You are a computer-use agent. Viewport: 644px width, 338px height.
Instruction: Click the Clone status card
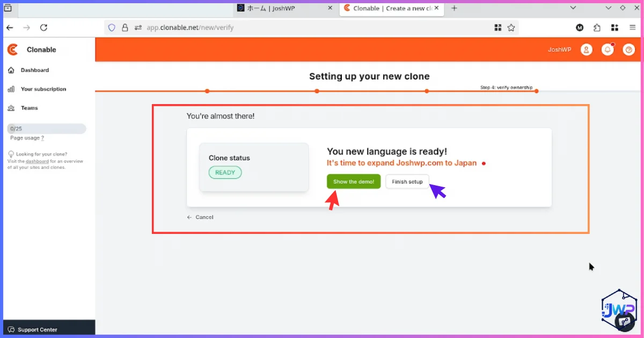[254, 167]
